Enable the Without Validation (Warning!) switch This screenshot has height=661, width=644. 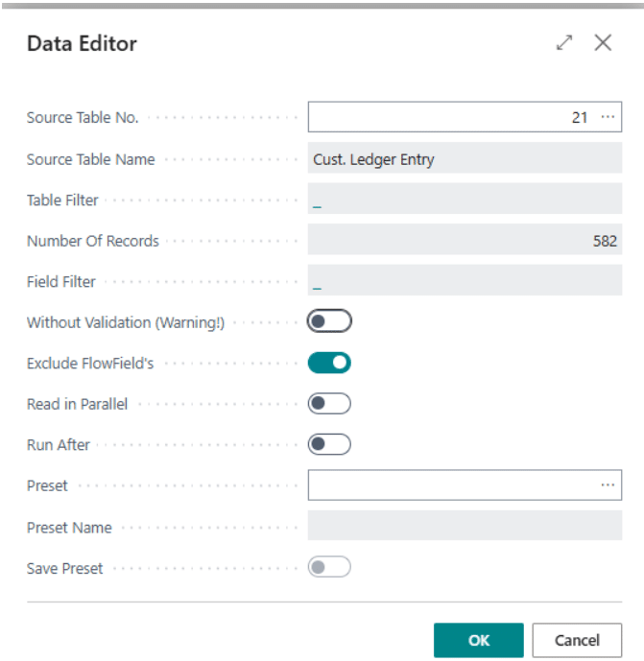pos(329,322)
